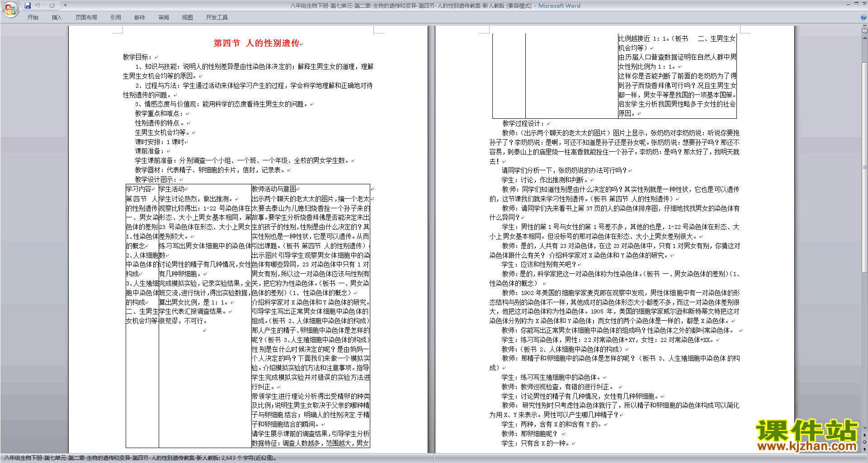Click the line 课前准备：
Viewport: 868px width, 463px height.
(x=150, y=151)
